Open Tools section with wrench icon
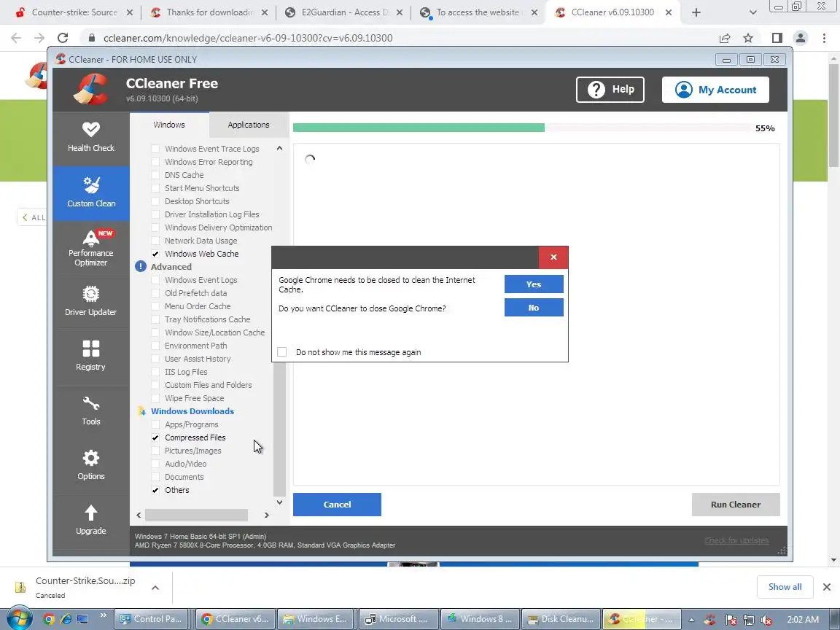This screenshot has width=840, height=630. [91, 411]
